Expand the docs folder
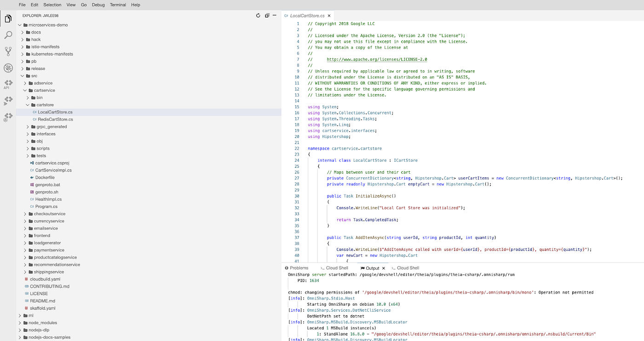 [23, 33]
